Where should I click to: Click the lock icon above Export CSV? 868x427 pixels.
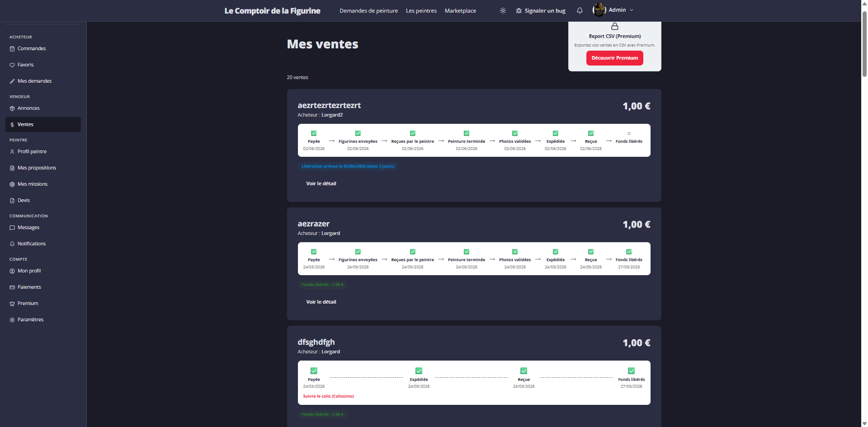615,26
